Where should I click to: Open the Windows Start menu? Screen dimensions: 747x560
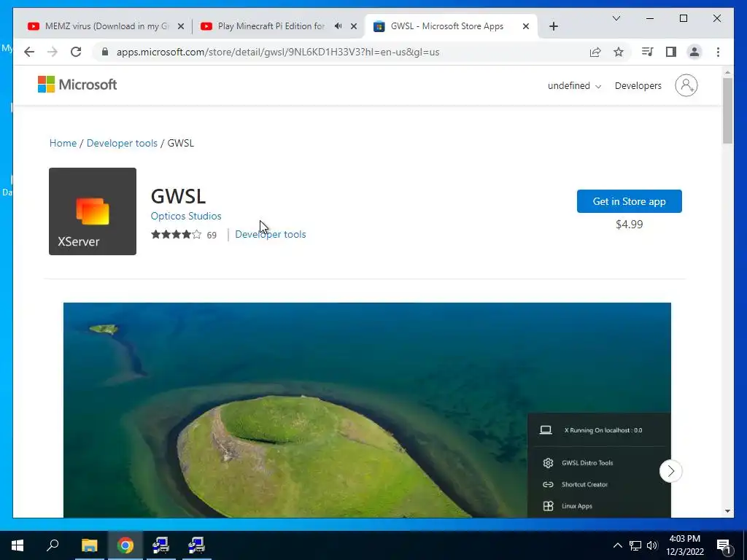18,545
